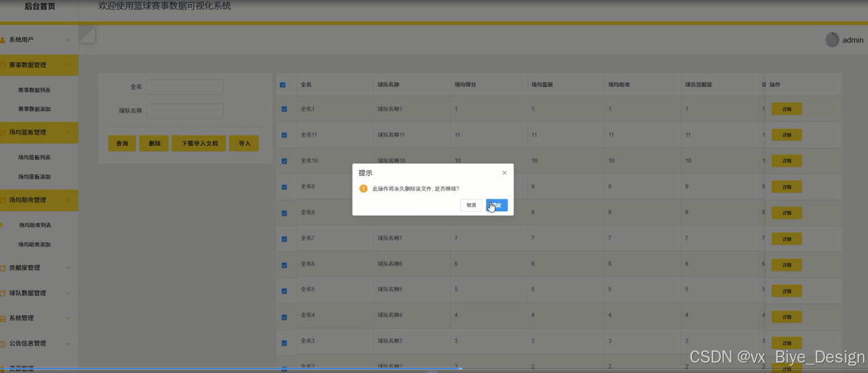
Task: Click the yellow 删除 button
Action: (154, 144)
